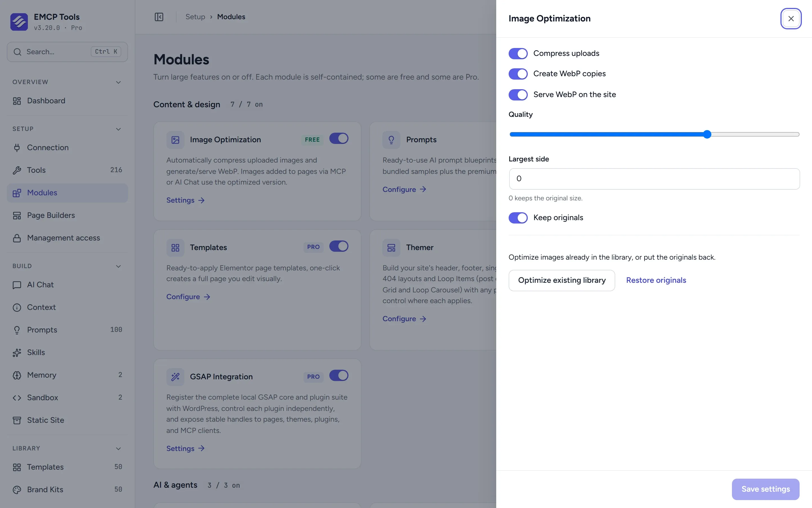Image resolution: width=812 pixels, height=508 pixels.
Task: Open the Tools page in sidebar
Action: tap(67, 170)
